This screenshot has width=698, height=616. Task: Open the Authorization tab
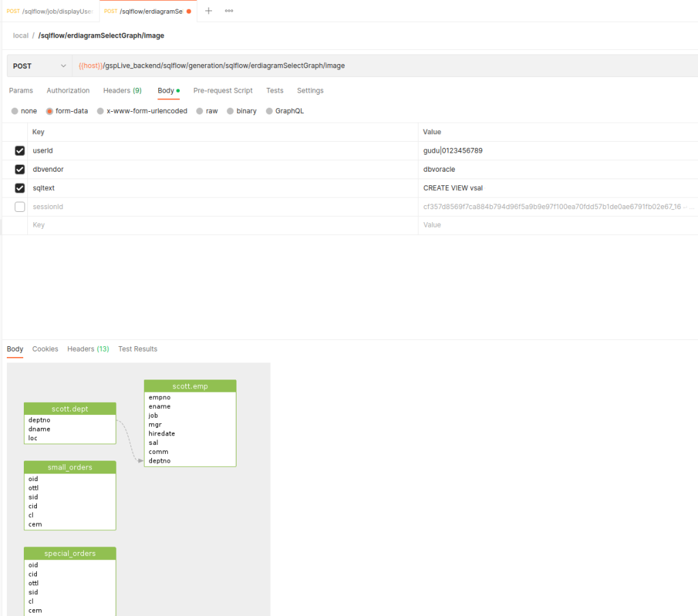click(67, 90)
